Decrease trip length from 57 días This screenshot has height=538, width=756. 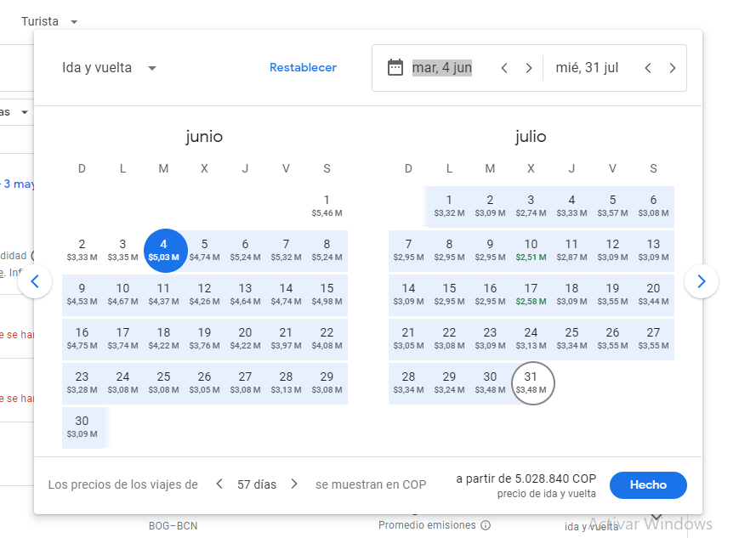[x=219, y=484]
